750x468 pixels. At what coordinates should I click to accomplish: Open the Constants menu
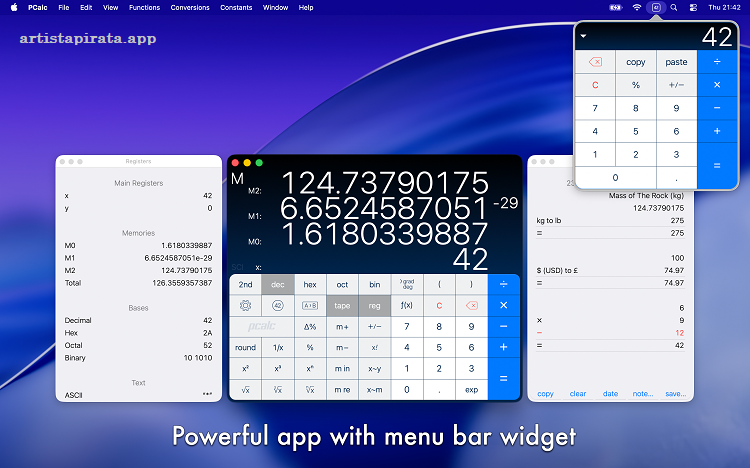[236, 7]
